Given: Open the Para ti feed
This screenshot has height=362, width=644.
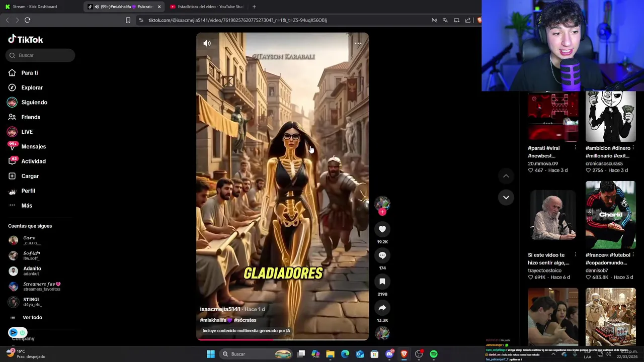Looking at the screenshot, I should [23, 73].
